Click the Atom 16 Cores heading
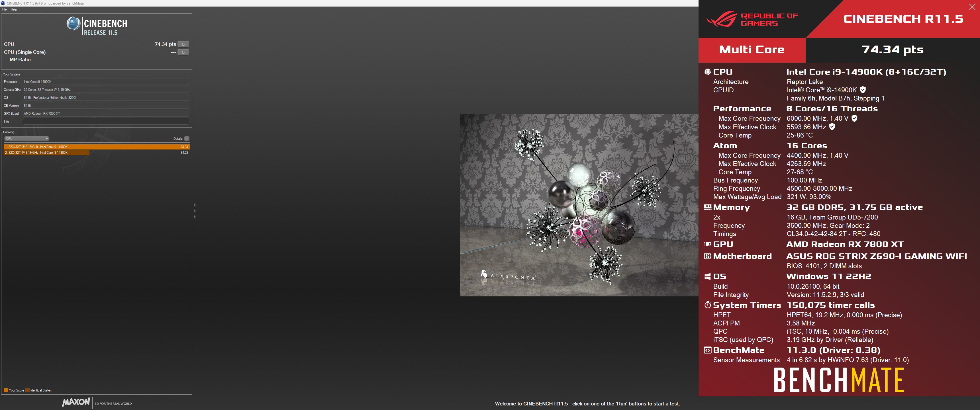Viewport: 980px width, 410px height. pyautogui.click(x=807, y=146)
